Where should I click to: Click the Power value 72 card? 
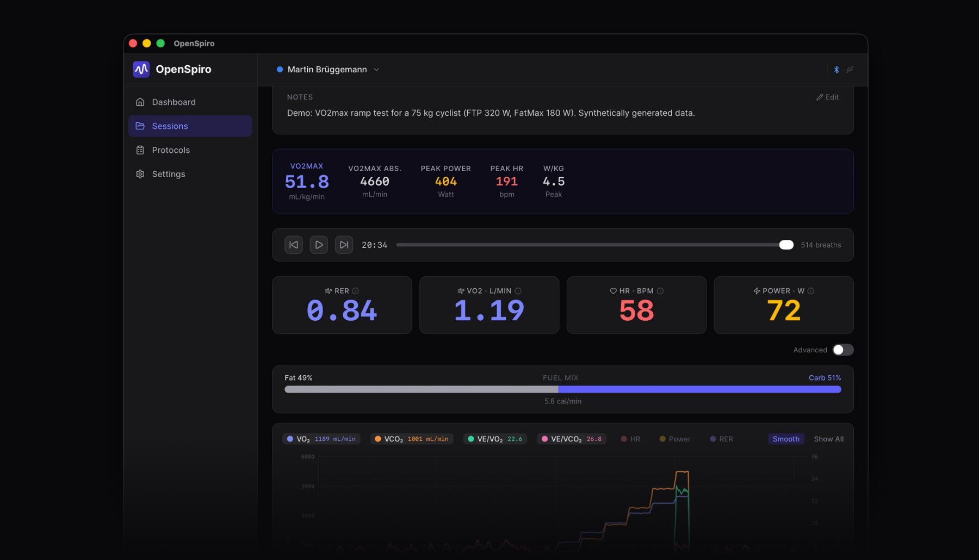point(784,305)
